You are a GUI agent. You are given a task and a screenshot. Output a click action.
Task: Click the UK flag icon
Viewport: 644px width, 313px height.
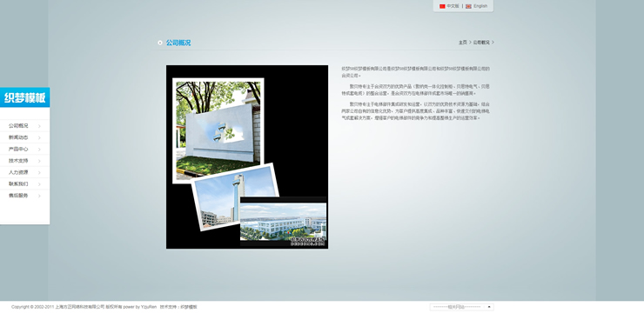pyautogui.click(x=468, y=6)
